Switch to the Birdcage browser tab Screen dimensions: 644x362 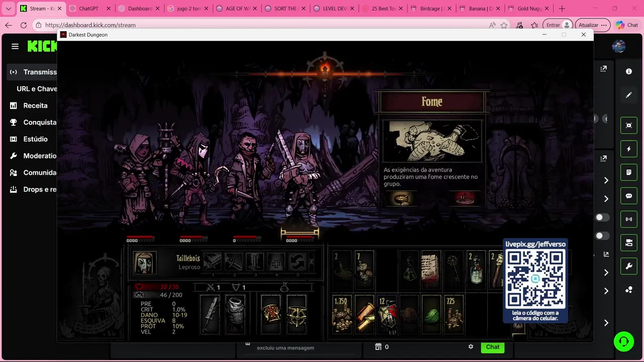[431, 9]
